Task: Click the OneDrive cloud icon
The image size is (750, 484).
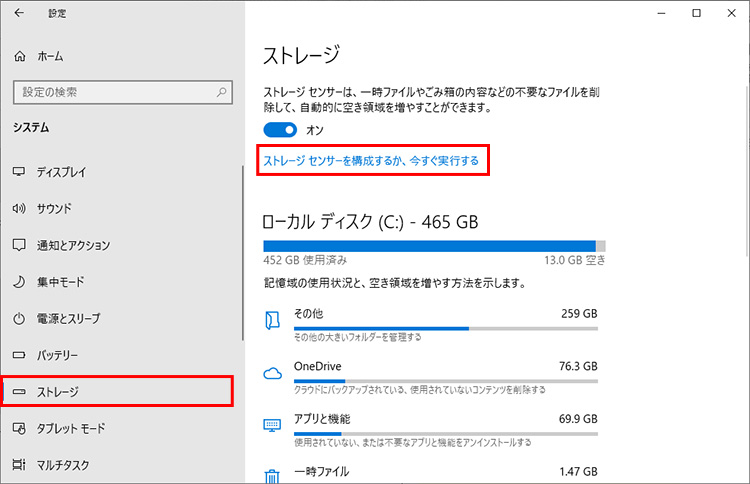Action: point(272,373)
